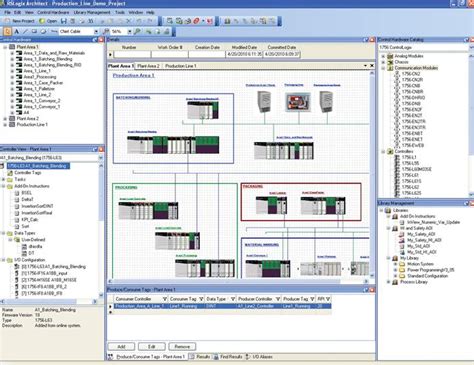Click the Work Order # field
Viewport: 474px width, 365px height.
pos(170,54)
